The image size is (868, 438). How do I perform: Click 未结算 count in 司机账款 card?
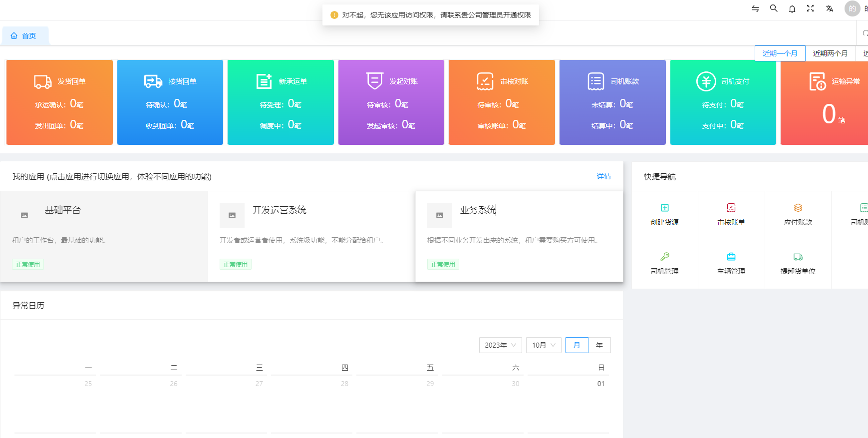(x=612, y=104)
